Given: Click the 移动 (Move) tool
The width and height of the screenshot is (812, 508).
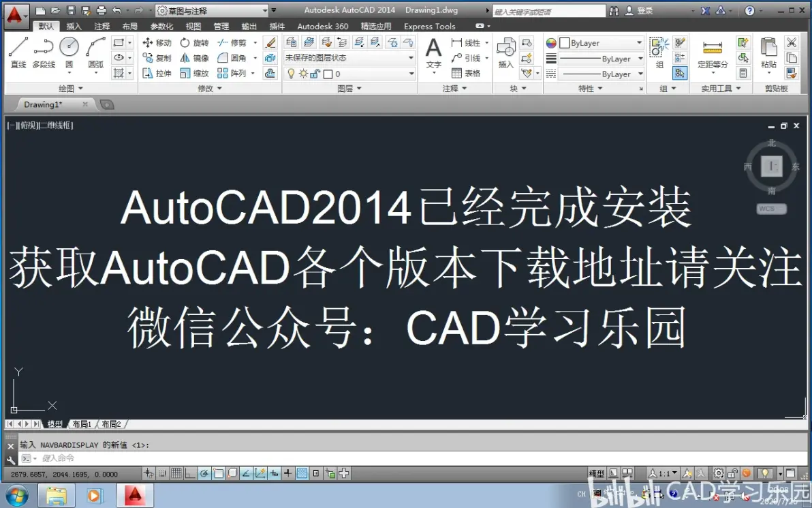Looking at the screenshot, I should 157,43.
